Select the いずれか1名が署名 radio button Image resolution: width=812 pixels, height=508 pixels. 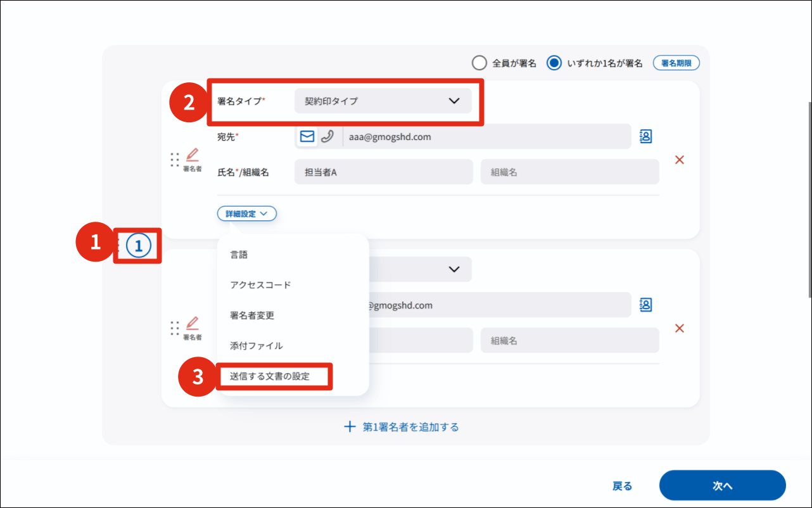click(x=554, y=63)
